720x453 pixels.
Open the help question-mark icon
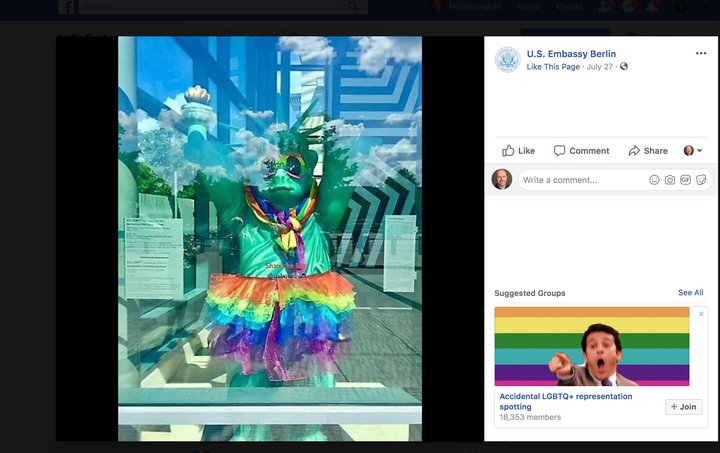[681, 6]
